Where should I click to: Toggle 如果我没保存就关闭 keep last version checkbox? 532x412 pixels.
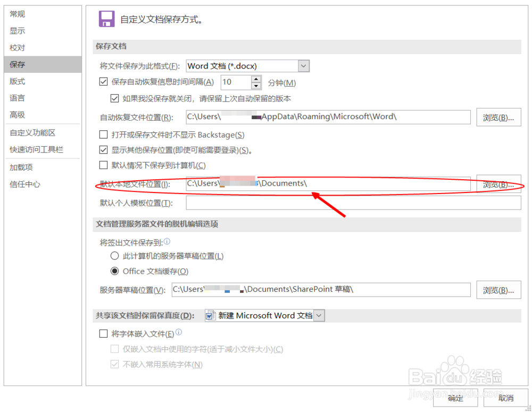click(115, 99)
